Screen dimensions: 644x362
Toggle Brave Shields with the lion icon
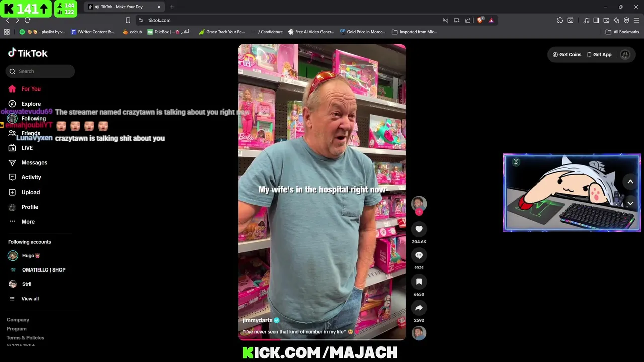pos(480,20)
